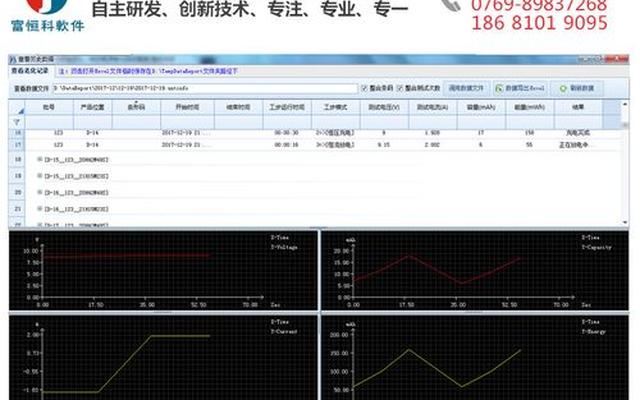Sort by the 产品位置 column header
The image size is (640, 400).
(x=93, y=107)
